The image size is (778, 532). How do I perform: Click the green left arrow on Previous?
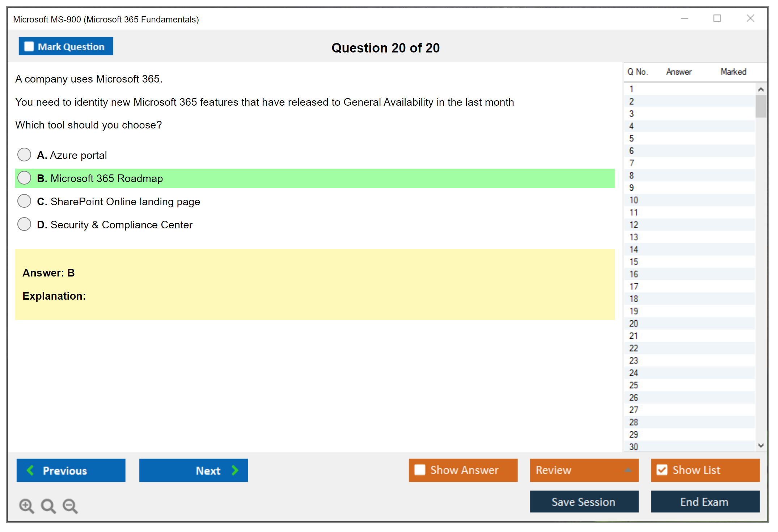click(x=30, y=470)
